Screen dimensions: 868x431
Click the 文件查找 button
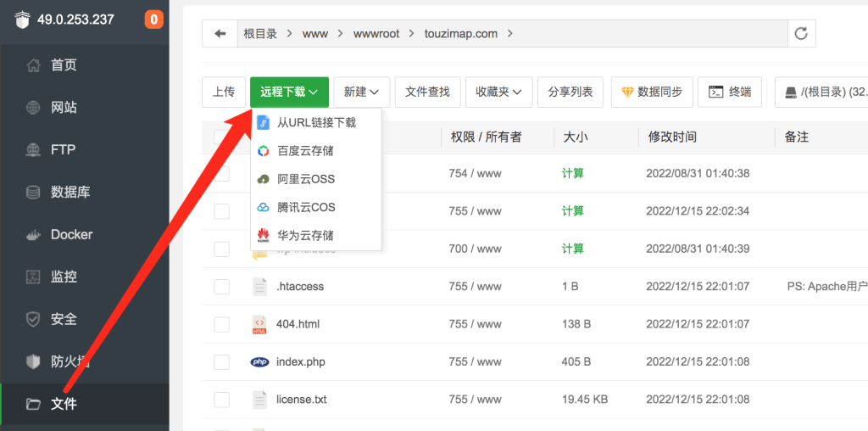(x=427, y=92)
